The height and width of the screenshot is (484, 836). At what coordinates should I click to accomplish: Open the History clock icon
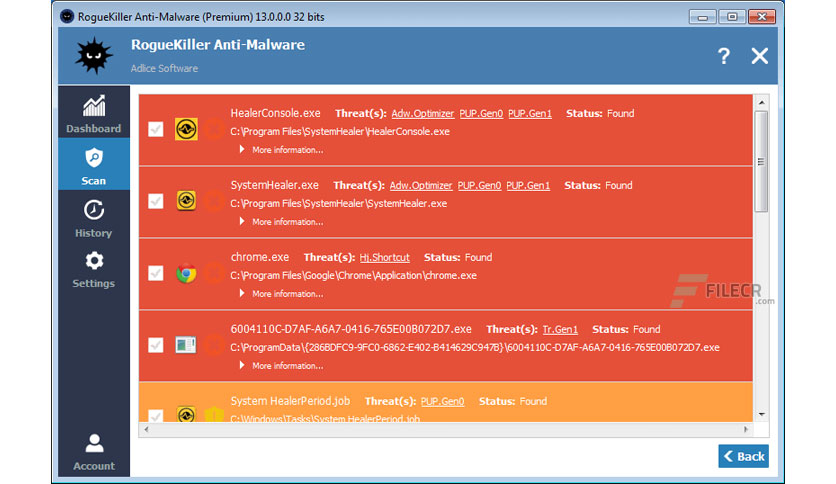pos(94,210)
